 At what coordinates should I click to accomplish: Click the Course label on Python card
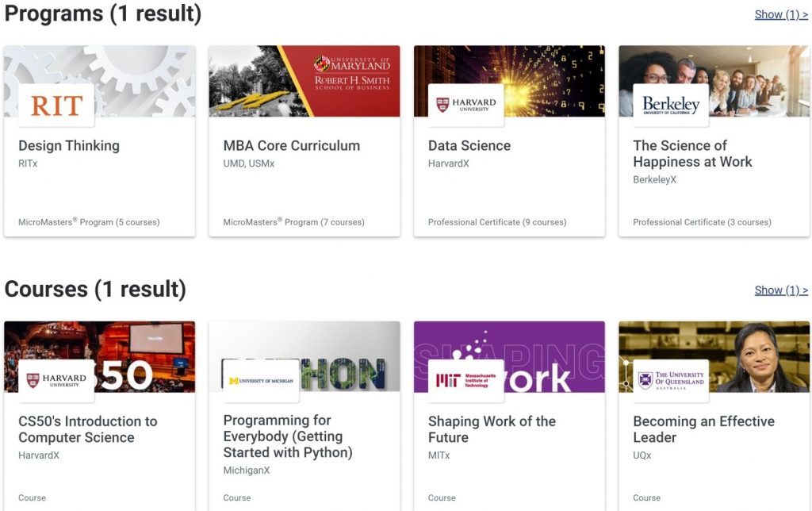click(236, 498)
